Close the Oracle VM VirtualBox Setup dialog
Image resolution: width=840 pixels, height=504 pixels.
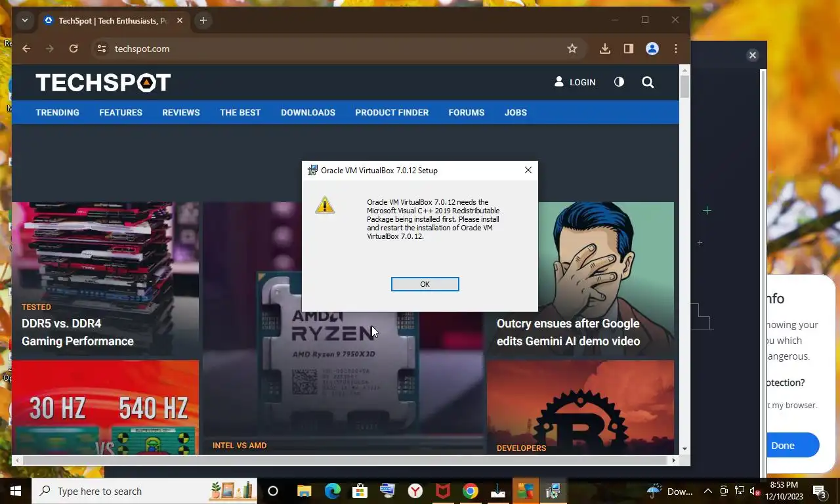pos(528,170)
